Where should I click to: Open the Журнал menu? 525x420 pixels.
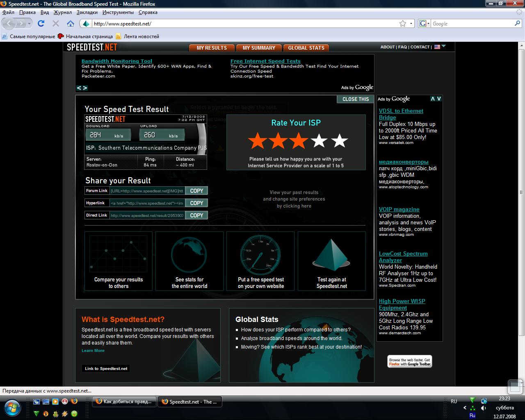63,12
